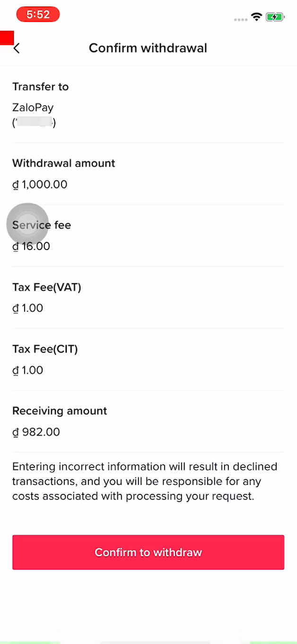The width and height of the screenshot is (297, 644).
Task: Tap the back arrow icon
Action: click(x=17, y=48)
